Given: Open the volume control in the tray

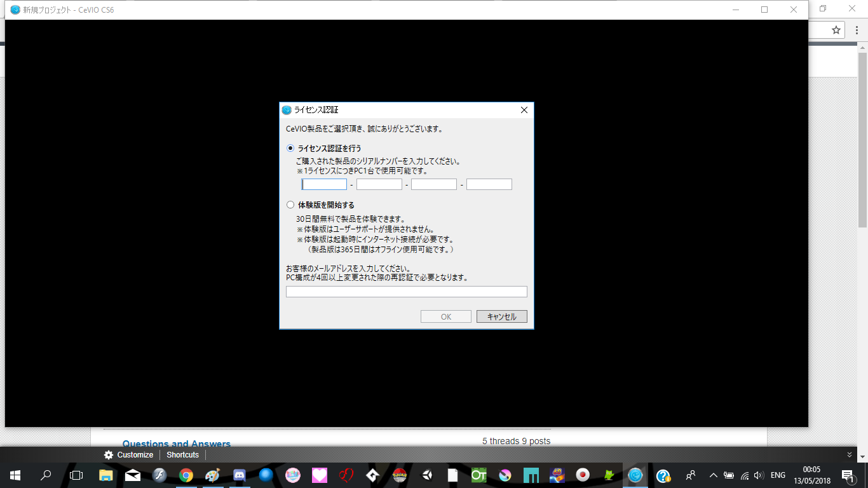Looking at the screenshot, I should [x=758, y=475].
